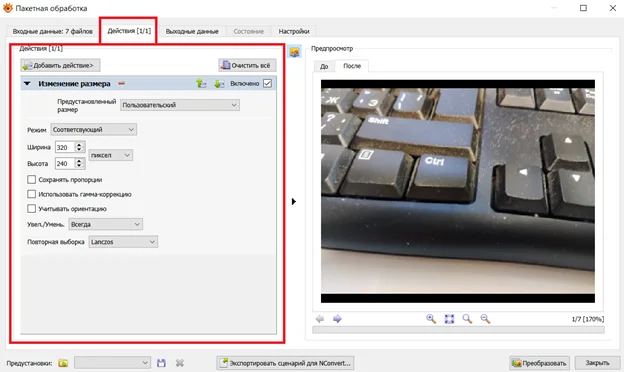This screenshot has height=372, width=624.
Task: Click the preview image toggle icon
Action: [294, 52]
